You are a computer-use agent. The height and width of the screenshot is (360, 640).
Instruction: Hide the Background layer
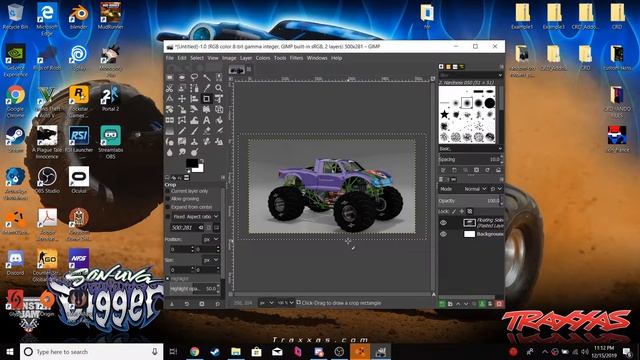point(443,234)
